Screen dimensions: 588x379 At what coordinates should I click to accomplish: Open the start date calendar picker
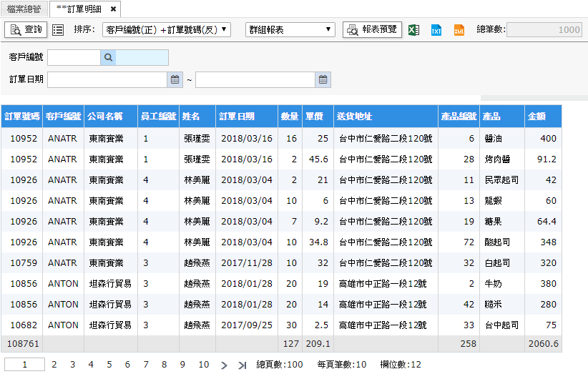[x=175, y=79]
